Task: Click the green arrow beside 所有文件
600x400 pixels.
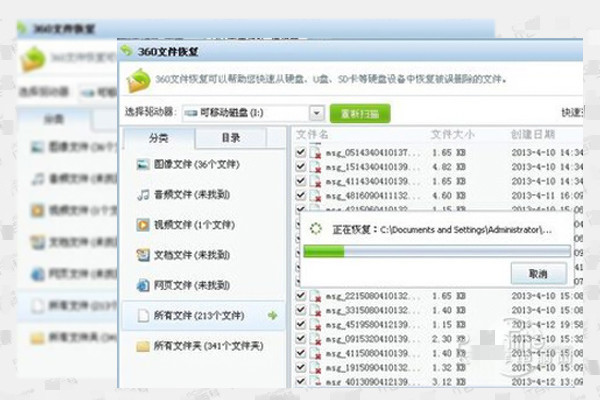Action: (272, 315)
